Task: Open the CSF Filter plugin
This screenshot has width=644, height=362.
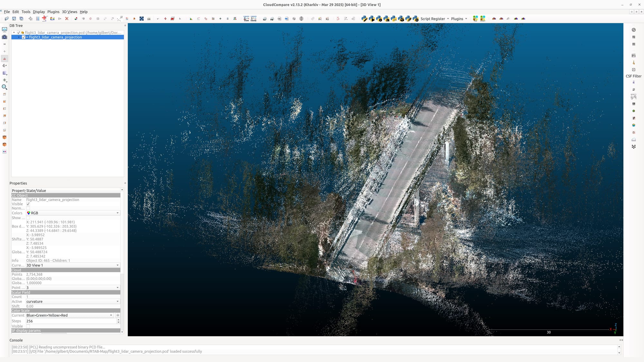Action: pyautogui.click(x=633, y=76)
